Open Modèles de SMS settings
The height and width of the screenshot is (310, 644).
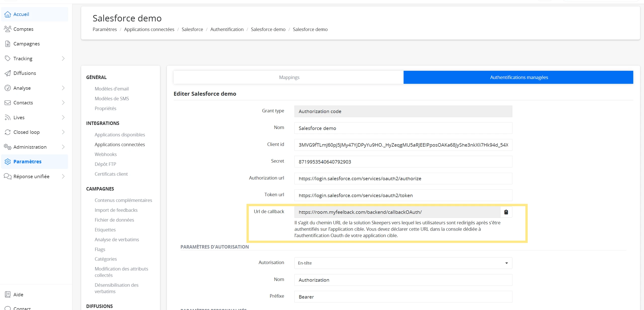point(112,99)
